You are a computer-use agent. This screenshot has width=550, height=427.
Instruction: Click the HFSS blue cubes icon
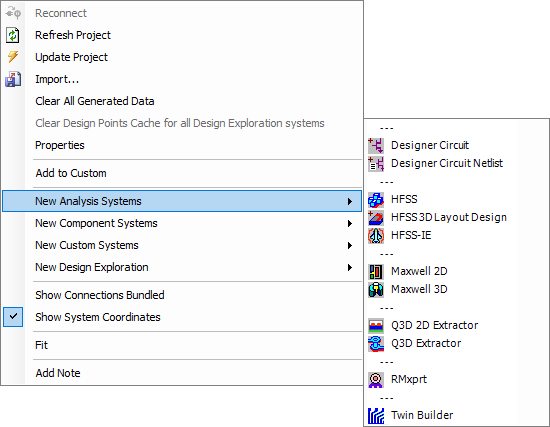coord(376,200)
